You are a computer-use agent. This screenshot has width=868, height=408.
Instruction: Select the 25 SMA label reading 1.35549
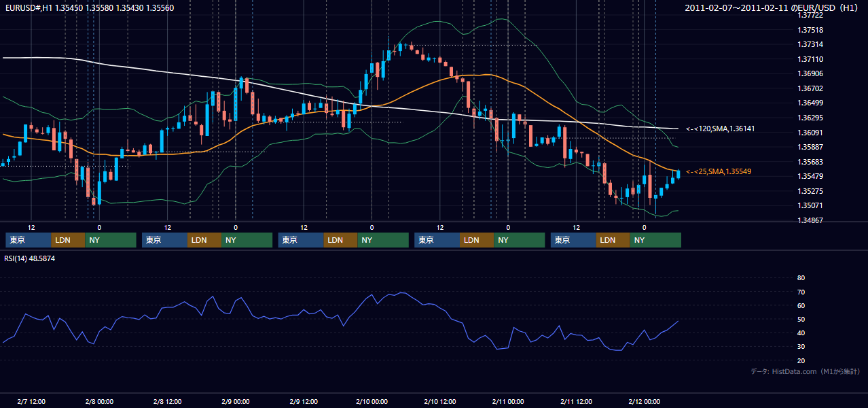pyautogui.click(x=719, y=171)
